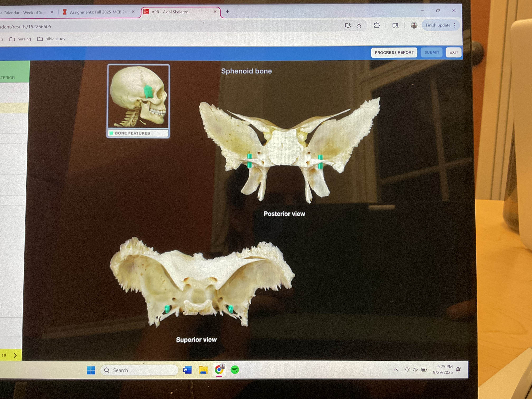Open Chrome profile avatar

click(414, 25)
